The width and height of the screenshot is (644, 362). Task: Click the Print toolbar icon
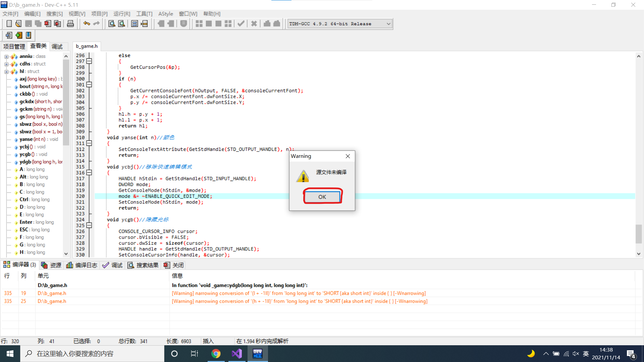click(70, 24)
